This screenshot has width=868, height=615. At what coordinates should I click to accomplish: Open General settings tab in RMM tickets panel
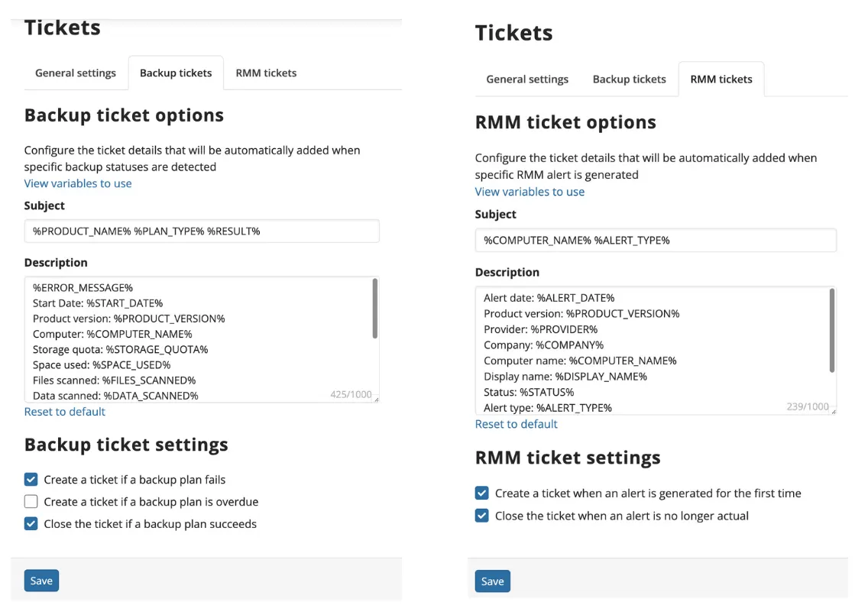[x=527, y=79]
